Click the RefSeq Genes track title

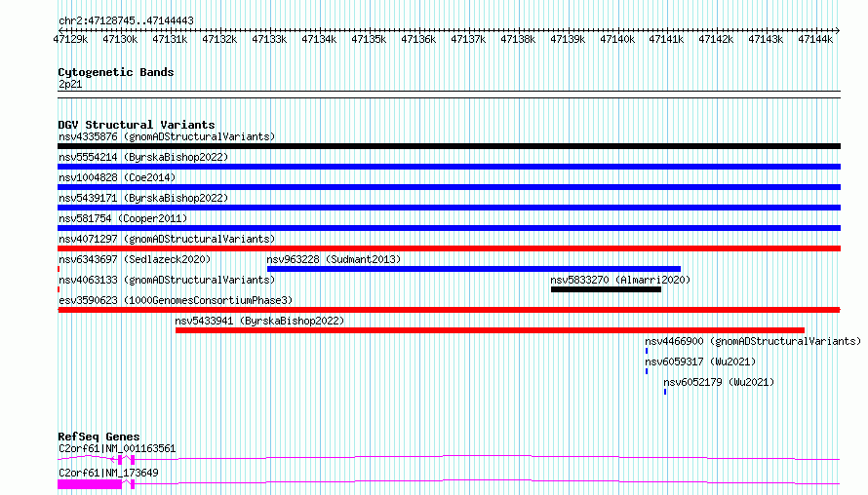pos(99,437)
